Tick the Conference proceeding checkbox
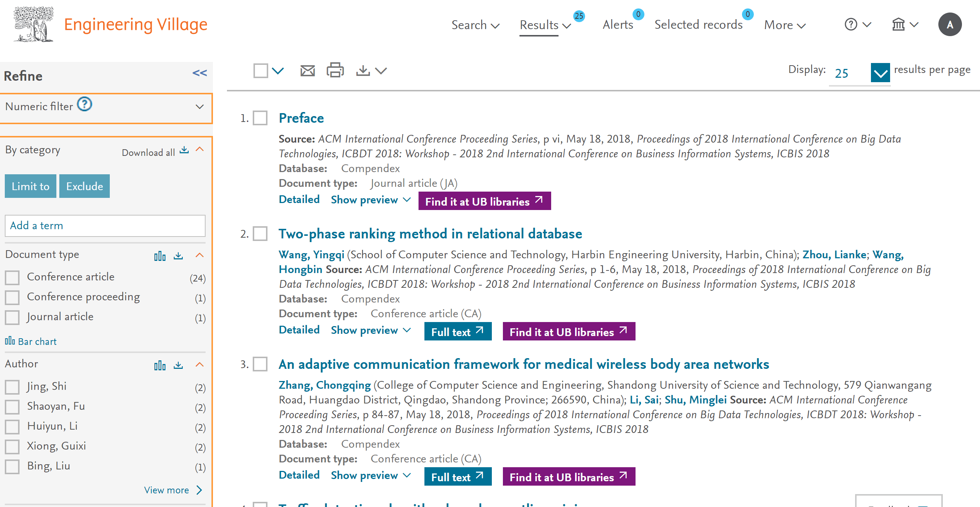This screenshot has height=507, width=980. [12, 297]
